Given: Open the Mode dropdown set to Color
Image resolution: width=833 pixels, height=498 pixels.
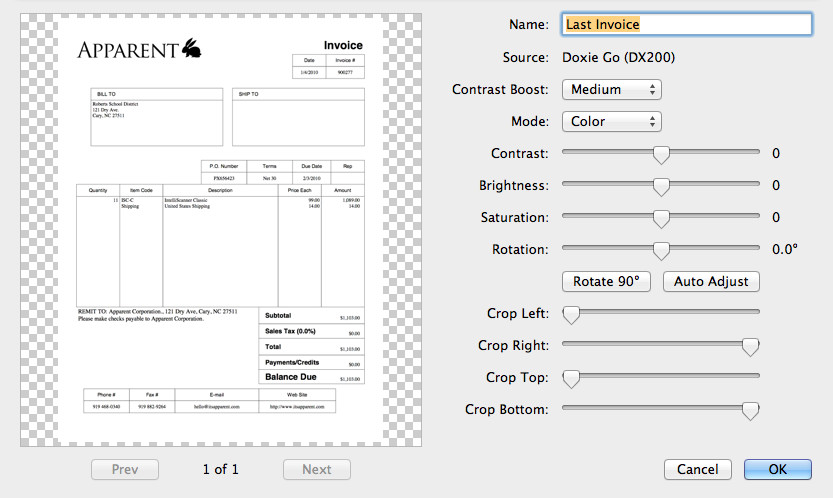Looking at the screenshot, I should pos(611,121).
